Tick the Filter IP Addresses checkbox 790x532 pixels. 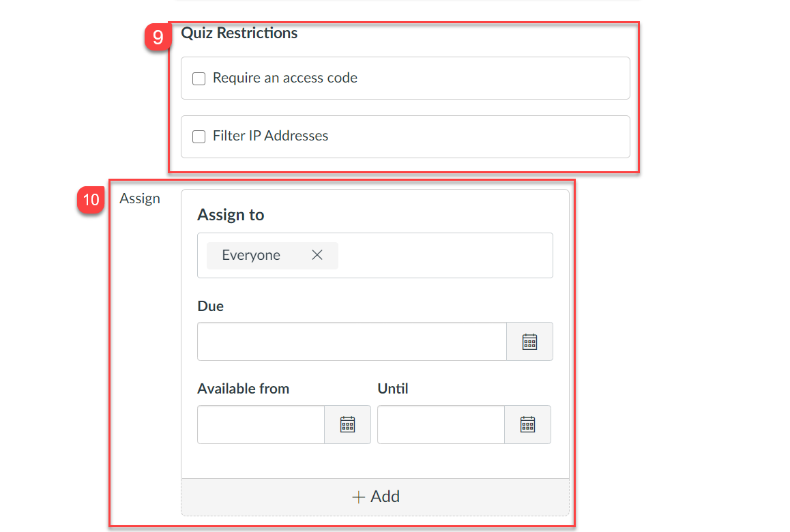[199, 136]
